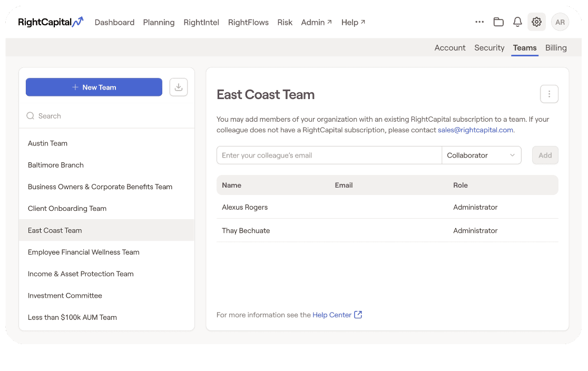Select the Teams tab
This screenshot has height=371, width=588.
(525, 47)
